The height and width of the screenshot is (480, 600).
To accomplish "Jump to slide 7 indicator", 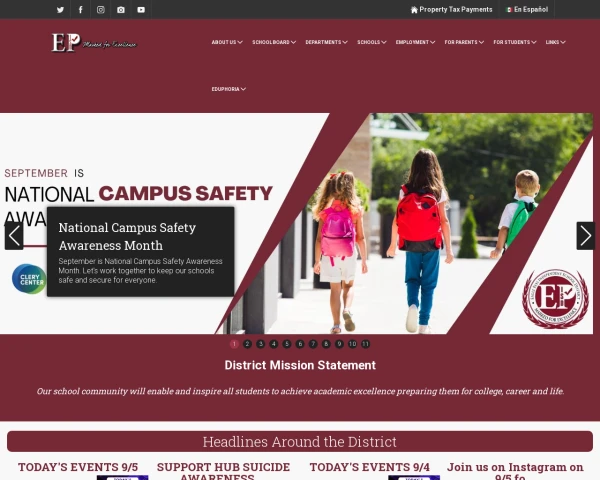I will pos(313,344).
